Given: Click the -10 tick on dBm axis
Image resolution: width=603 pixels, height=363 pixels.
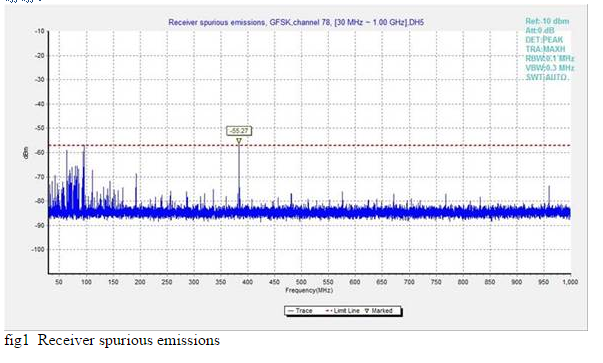Looking at the screenshot, I should [x=40, y=31].
